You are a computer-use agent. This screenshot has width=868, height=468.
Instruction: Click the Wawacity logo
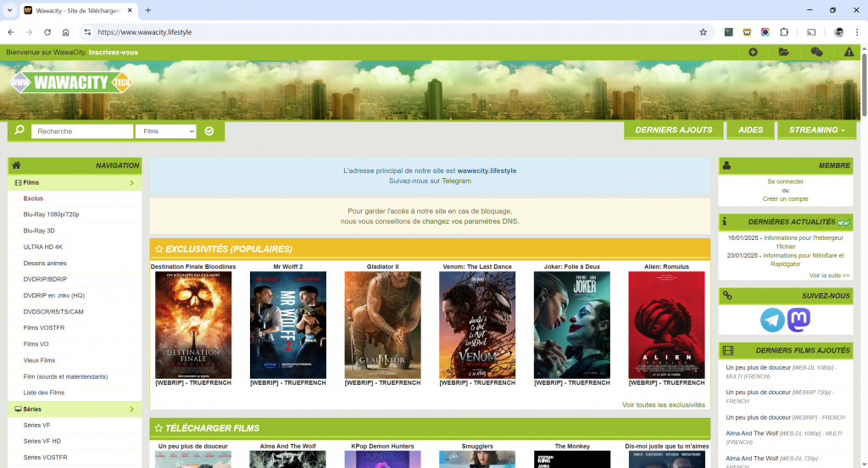tap(71, 82)
